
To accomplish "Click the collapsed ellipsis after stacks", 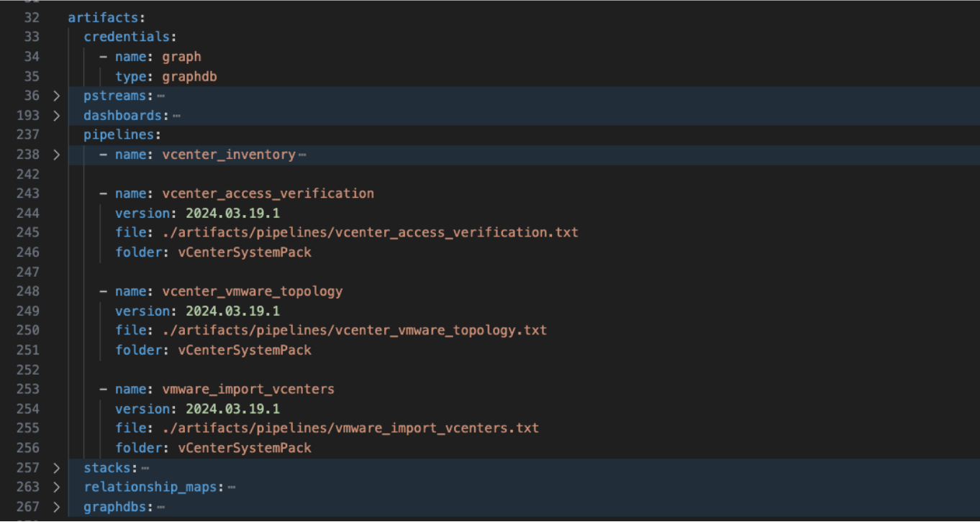I will [x=145, y=468].
